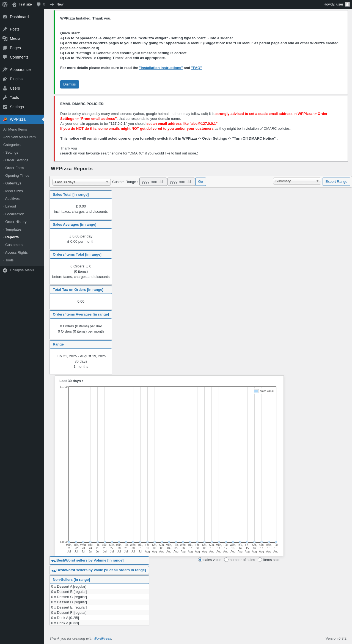Click the Pages icon in sidebar
Viewport: 352px width, 644px height.
[x=5, y=48]
